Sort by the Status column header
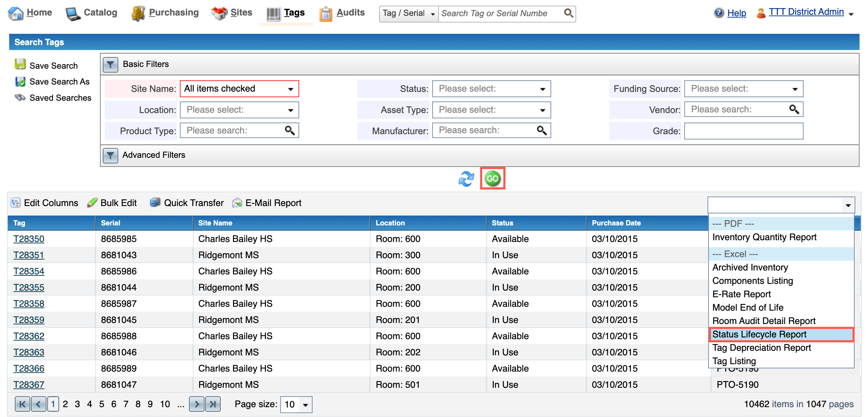This screenshot has width=868, height=417. pyautogui.click(x=502, y=223)
